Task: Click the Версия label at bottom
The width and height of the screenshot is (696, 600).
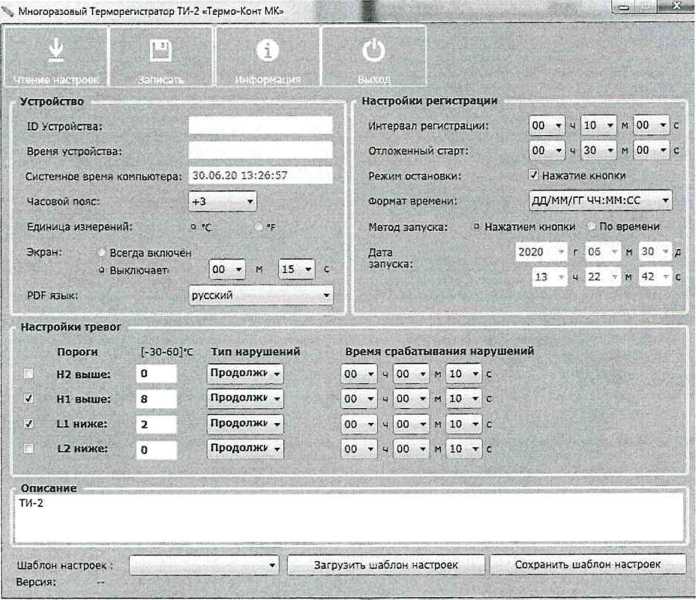Action: tap(36, 582)
